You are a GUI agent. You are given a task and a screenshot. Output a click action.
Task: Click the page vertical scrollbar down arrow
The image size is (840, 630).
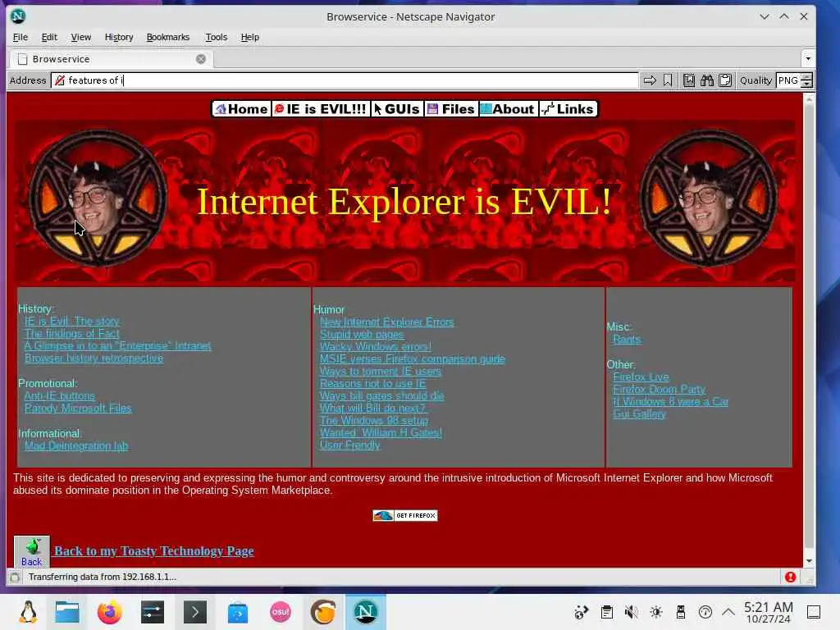(x=809, y=561)
